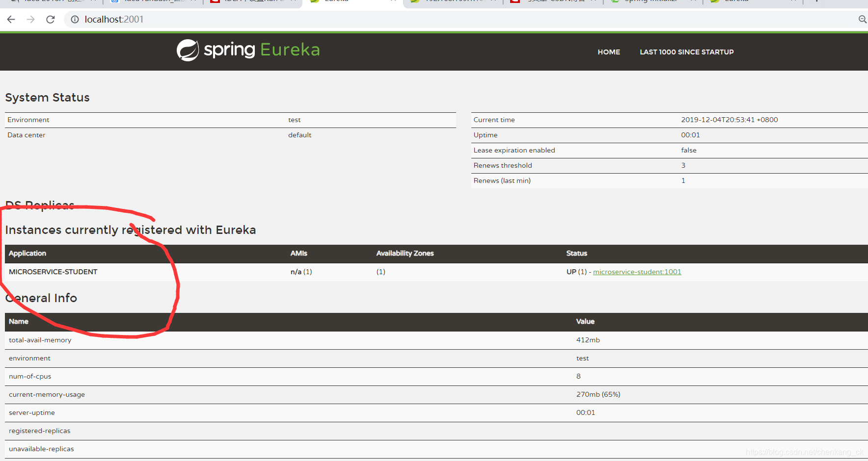Click the registered-replicas row name
The width and height of the screenshot is (868, 461).
pos(39,431)
